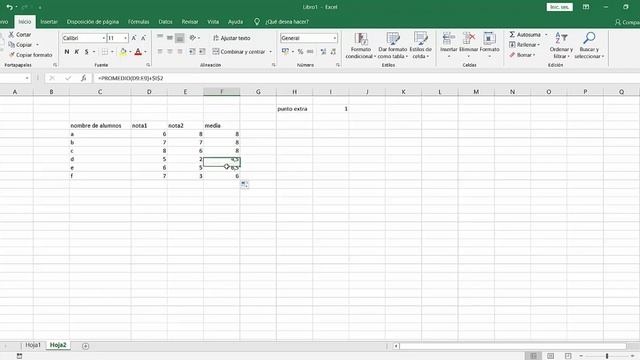Center text horizontally
This screenshot has height=360, width=640.
[170, 52]
